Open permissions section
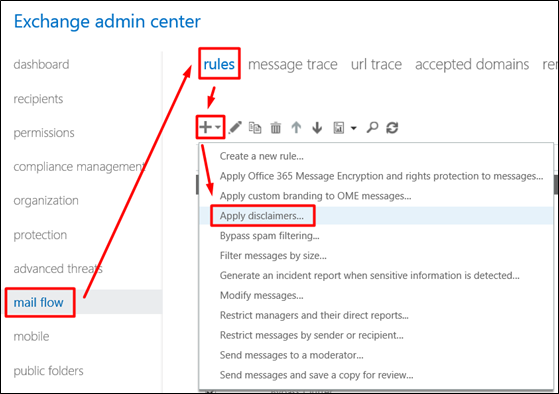 pos(44,133)
